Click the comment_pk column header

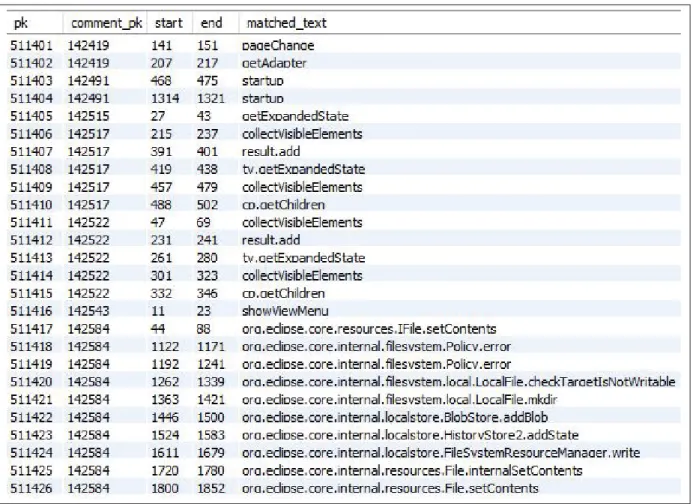click(107, 23)
